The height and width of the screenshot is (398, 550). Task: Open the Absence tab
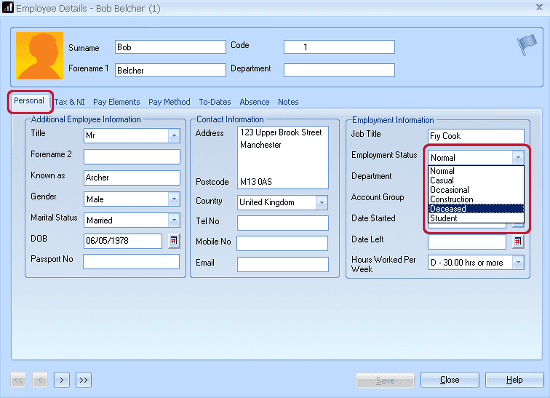(x=254, y=102)
